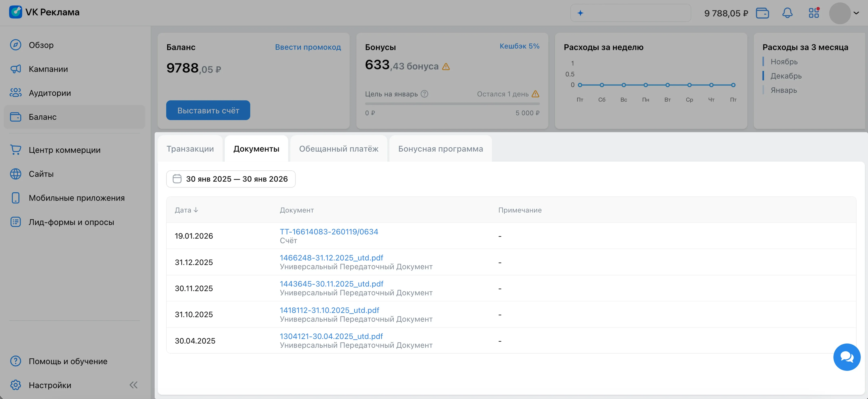Expand the profile avatar dropdown arrow

point(856,13)
